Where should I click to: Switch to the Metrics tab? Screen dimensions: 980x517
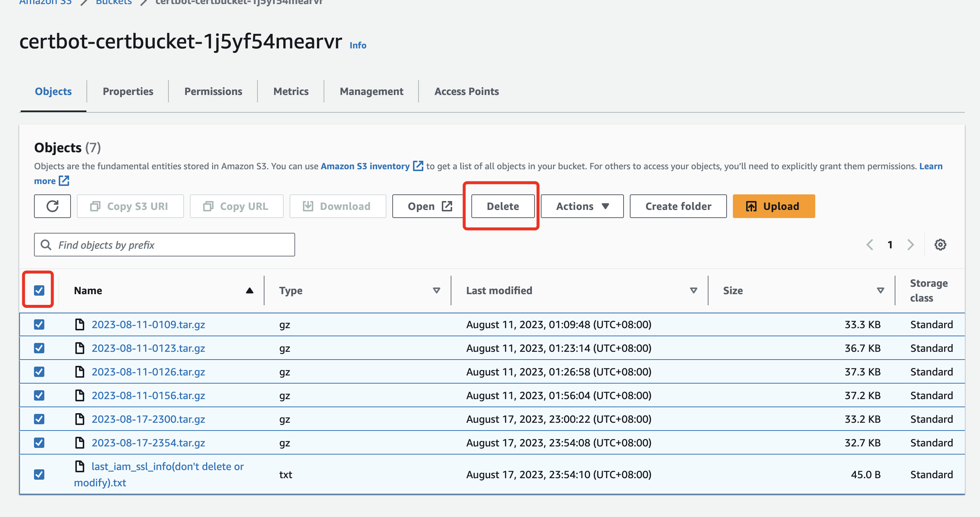click(291, 91)
